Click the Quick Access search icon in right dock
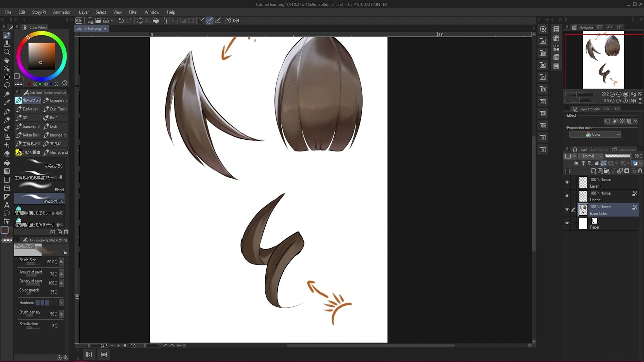Image resolution: width=644 pixels, height=362 pixels. pyautogui.click(x=543, y=29)
